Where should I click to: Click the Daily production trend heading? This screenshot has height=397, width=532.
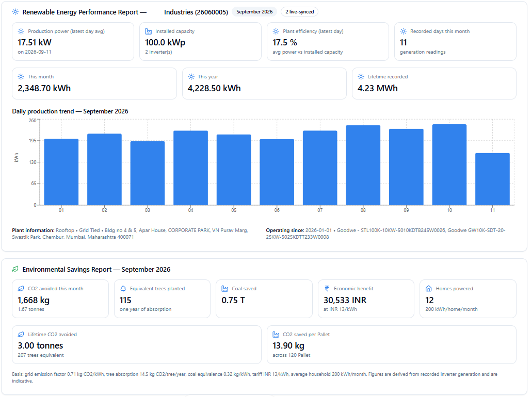(x=70, y=111)
